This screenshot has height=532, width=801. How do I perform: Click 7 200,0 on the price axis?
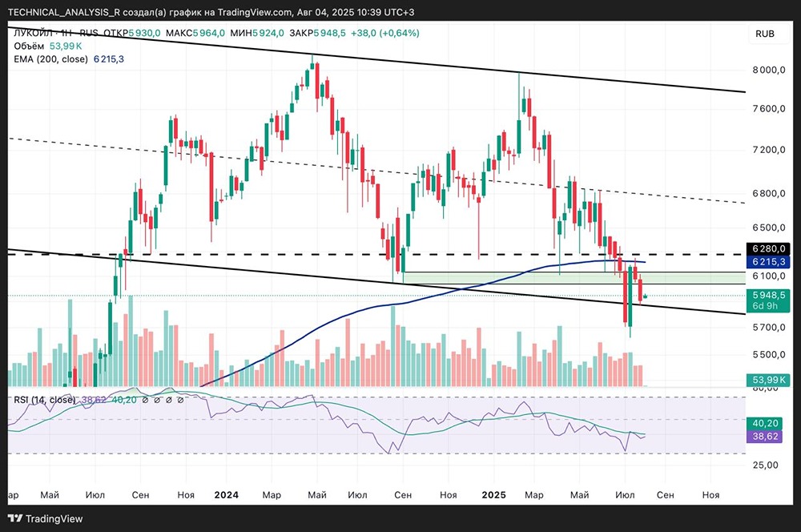pos(769,150)
